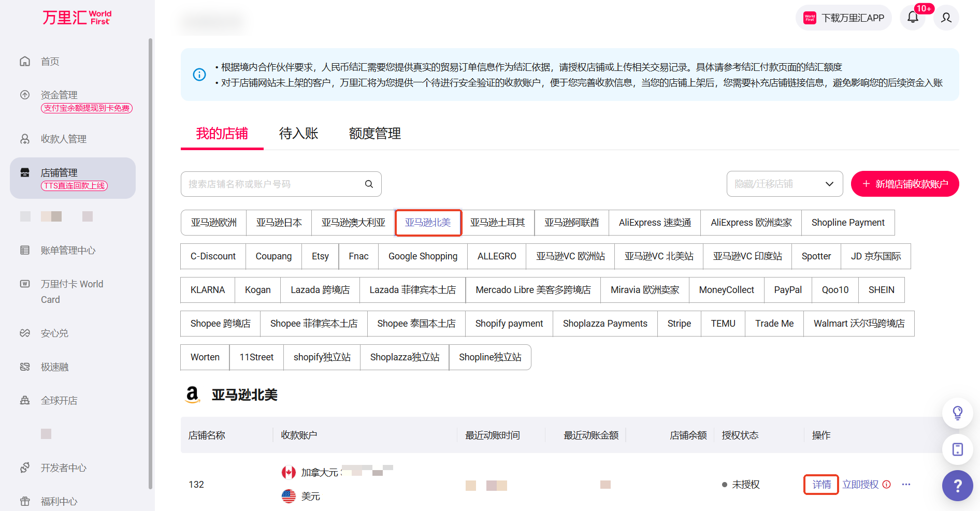980x511 pixels.
Task: Click the mobile device floating icon
Action: [957, 449]
